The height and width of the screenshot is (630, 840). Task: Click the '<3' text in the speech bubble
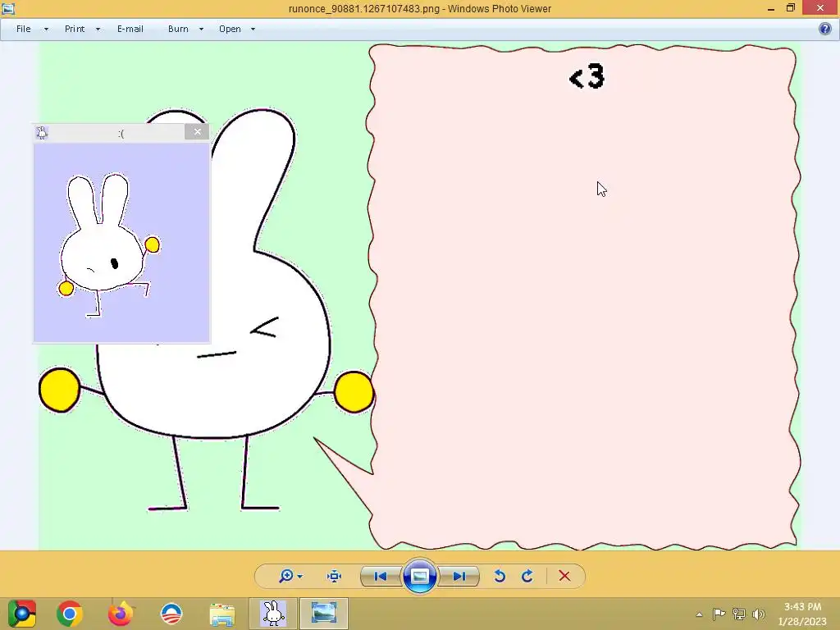click(587, 76)
